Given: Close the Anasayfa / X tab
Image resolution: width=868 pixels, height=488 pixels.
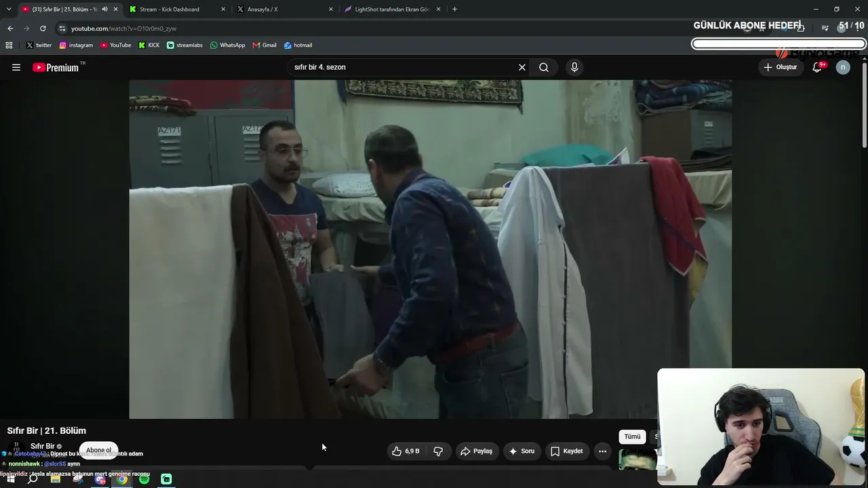Looking at the screenshot, I should (331, 9).
